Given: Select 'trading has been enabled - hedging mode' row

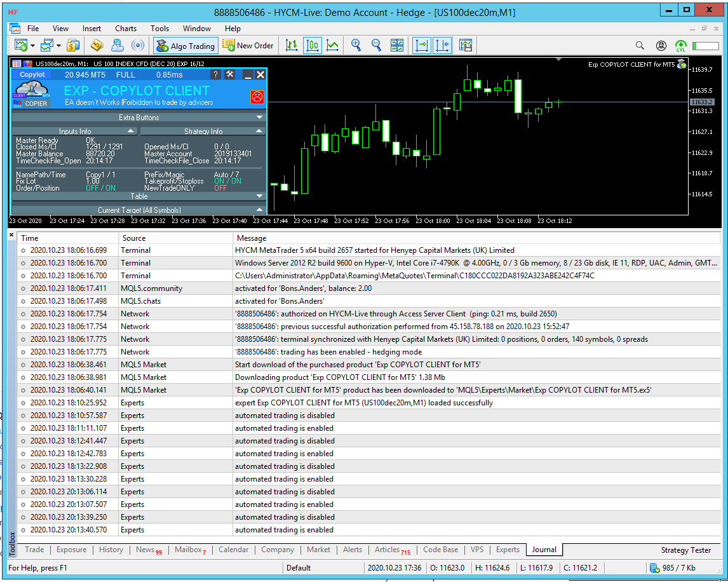Looking at the screenshot, I should point(369,351).
